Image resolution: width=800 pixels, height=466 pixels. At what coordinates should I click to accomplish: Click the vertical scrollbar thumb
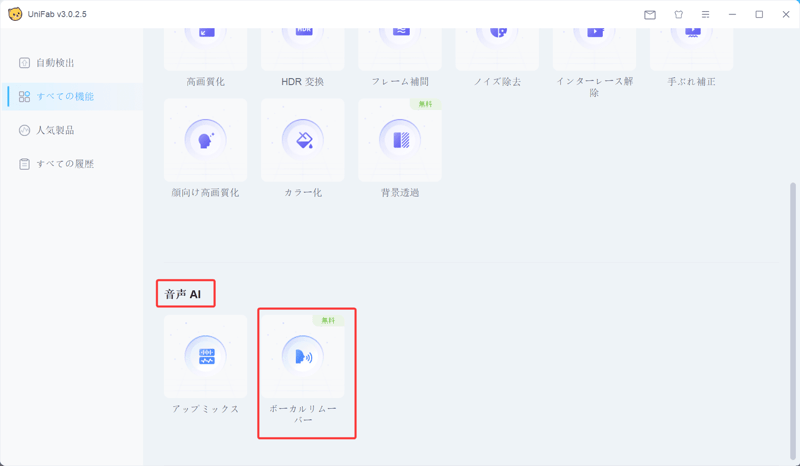[792, 322]
